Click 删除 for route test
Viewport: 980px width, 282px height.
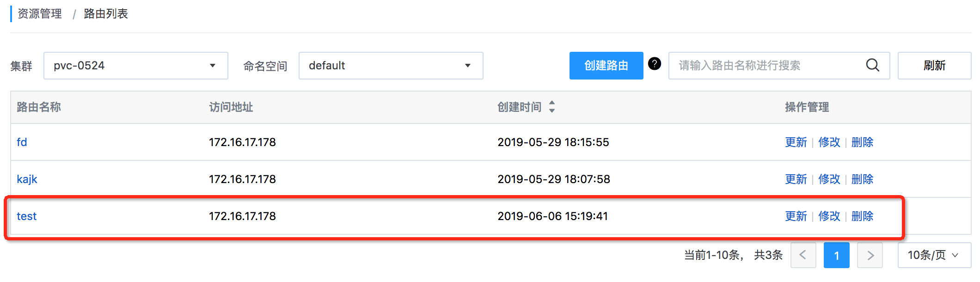pyautogui.click(x=863, y=216)
